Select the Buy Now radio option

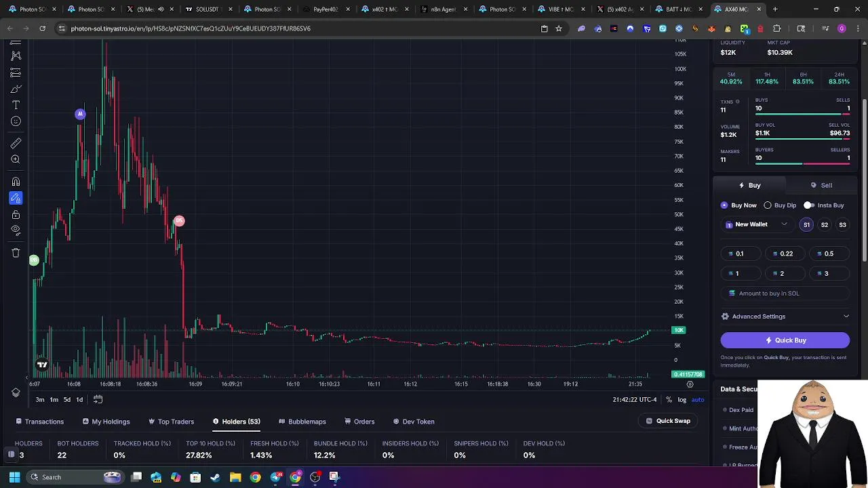[x=738, y=205]
